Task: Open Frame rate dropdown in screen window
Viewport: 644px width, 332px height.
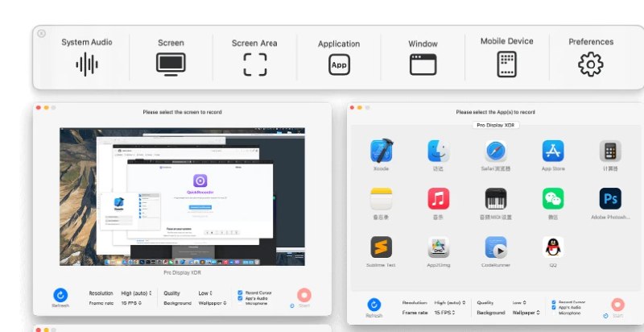Action: click(x=131, y=303)
